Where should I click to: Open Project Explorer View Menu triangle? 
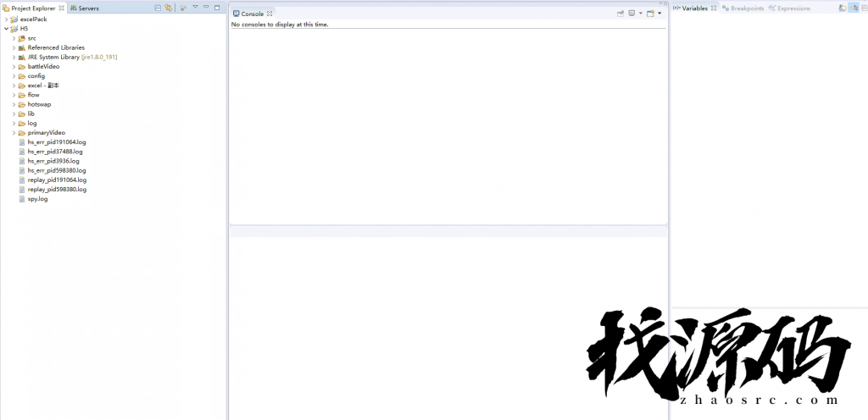pyautogui.click(x=195, y=7)
